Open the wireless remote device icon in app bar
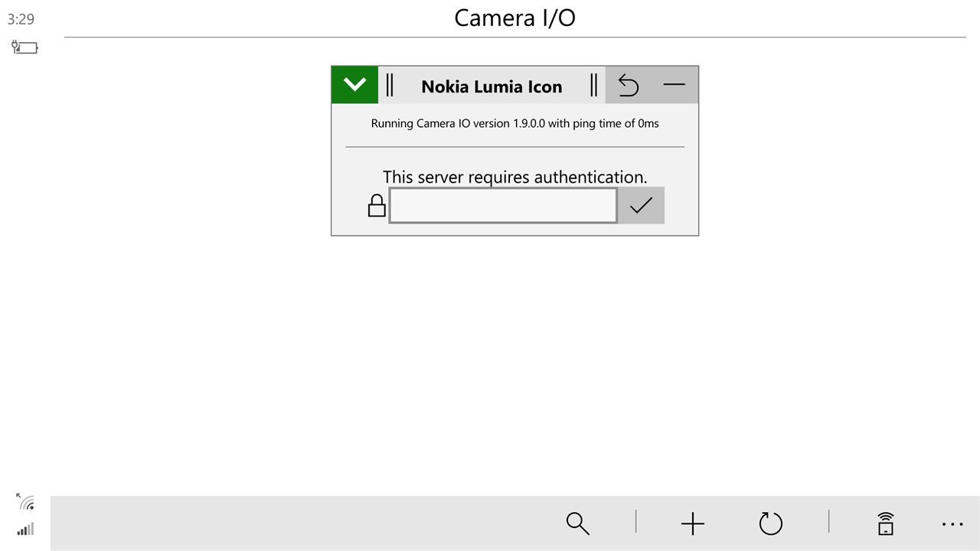Viewport: 980px width, 551px height. click(886, 523)
